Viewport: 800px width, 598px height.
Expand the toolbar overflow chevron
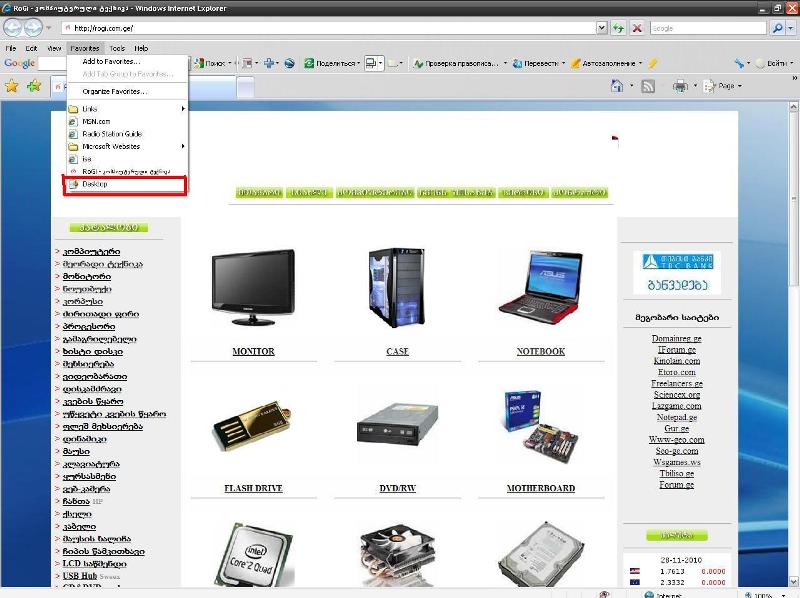(x=794, y=78)
